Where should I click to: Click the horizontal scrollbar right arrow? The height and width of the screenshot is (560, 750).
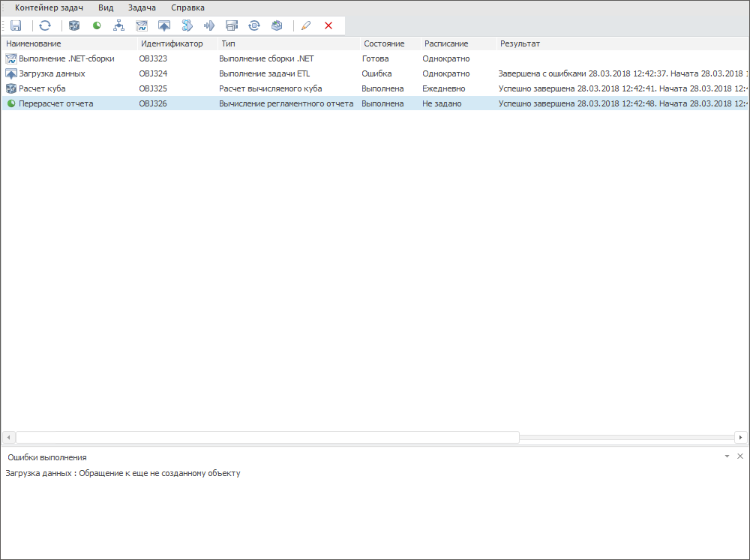point(740,437)
